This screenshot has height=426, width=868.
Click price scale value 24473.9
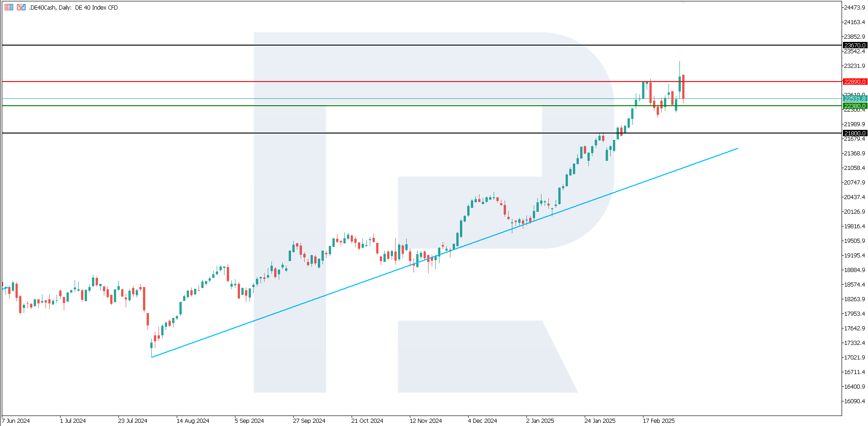pos(854,8)
